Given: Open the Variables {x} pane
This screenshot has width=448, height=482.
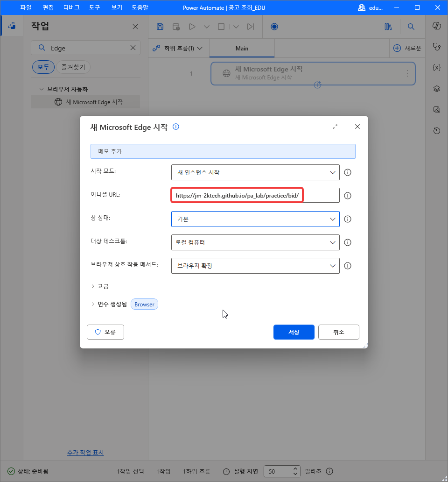Looking at the screenshot, I should (x=437, y=68).
